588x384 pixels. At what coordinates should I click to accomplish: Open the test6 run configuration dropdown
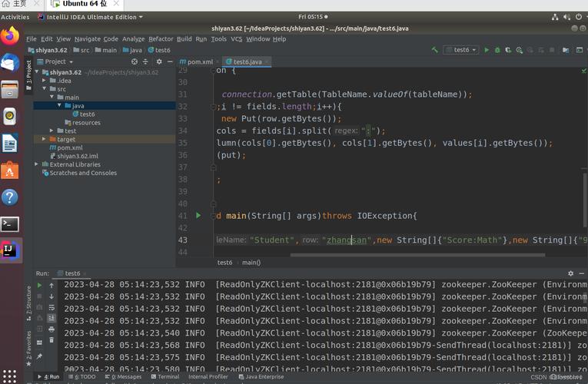coord(461,50)
